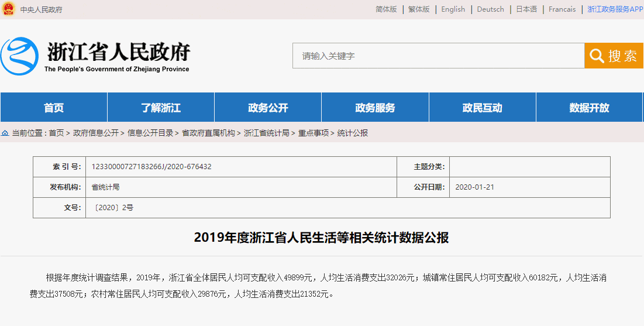The height and width of the screenshot is (326, 644).
Task: Click the article title 2019年度浙江省人民生活等相关统计数据公报
Action: (322, 238)
